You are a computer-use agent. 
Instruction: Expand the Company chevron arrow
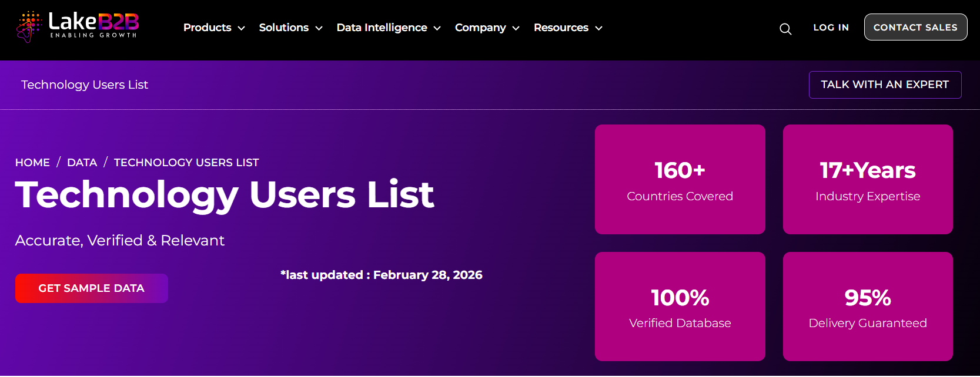(x=516, y=28)
